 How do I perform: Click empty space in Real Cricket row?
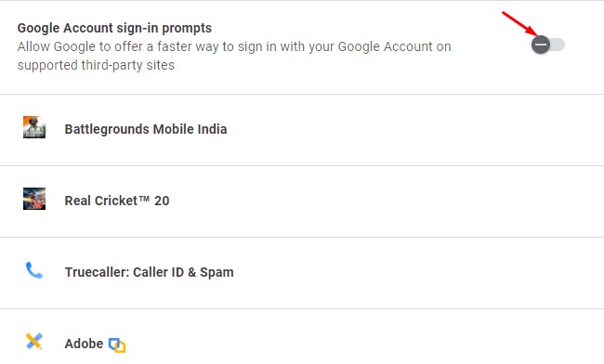pyautogui.click(x=386, y=201)
